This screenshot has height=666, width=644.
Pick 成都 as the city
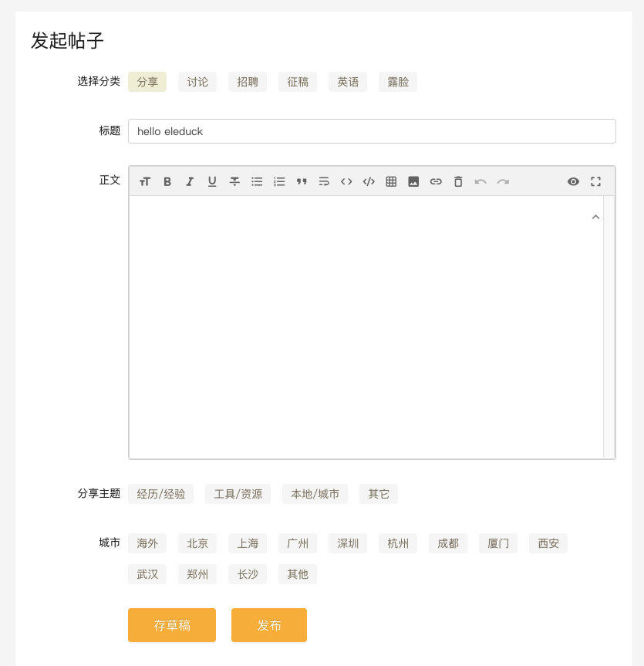(x=448, y=543)
